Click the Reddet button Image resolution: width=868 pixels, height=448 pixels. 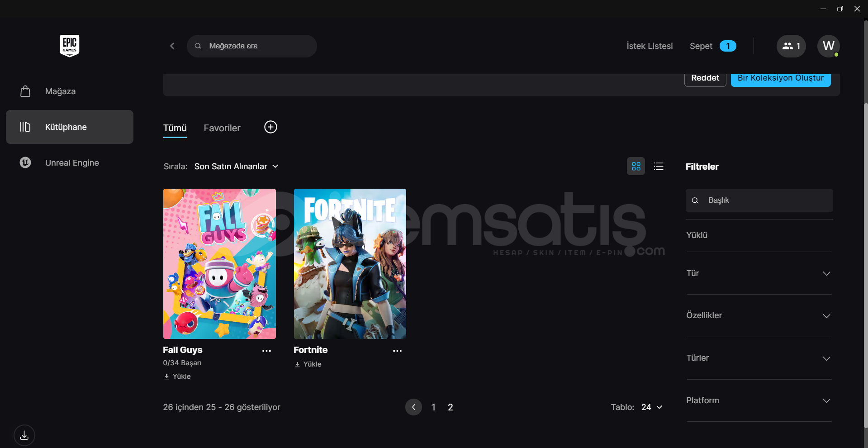point(705,78)
